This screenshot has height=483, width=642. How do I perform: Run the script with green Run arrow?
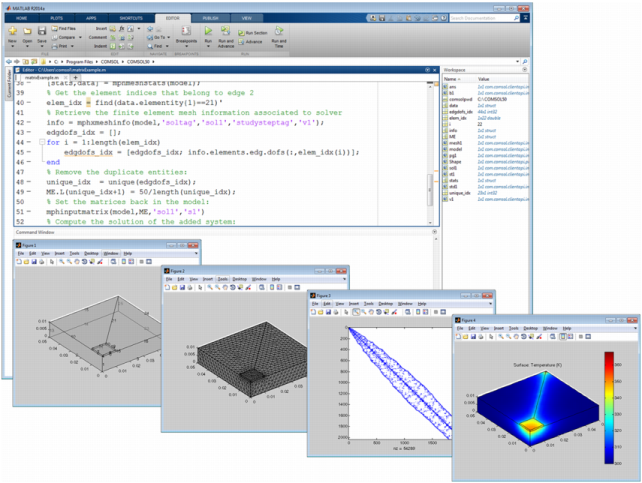point(208,31)
